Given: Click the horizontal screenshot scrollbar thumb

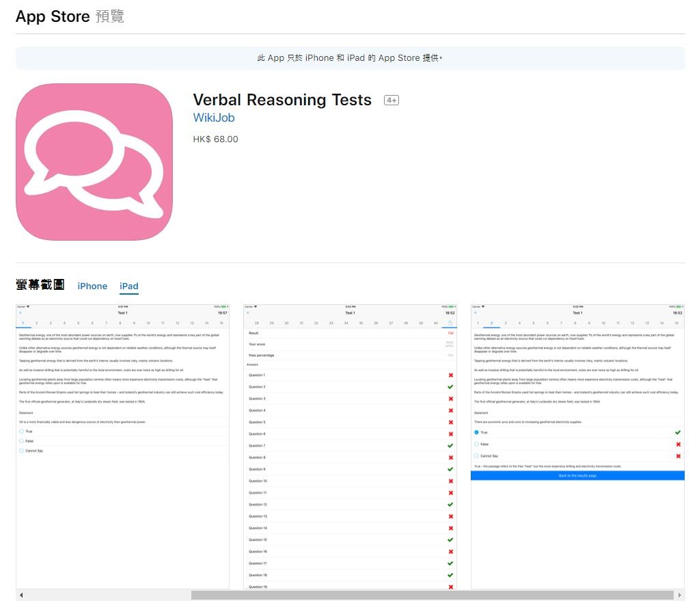Looking at the screenshot, I should click(432, 595).
